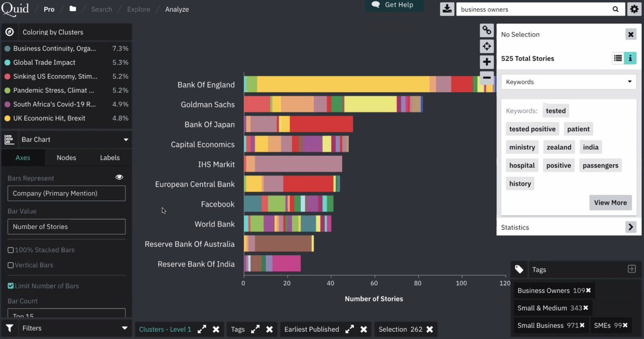The height and width of the screenshot is (339, 644).
Task: Open the Bar Count dropdown
Action: click(67, 313)
